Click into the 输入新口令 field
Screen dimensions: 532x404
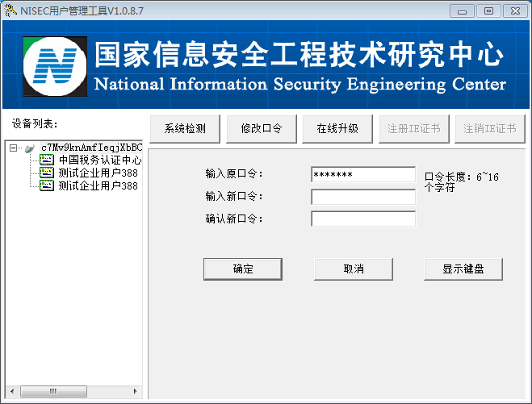point(362,197)
